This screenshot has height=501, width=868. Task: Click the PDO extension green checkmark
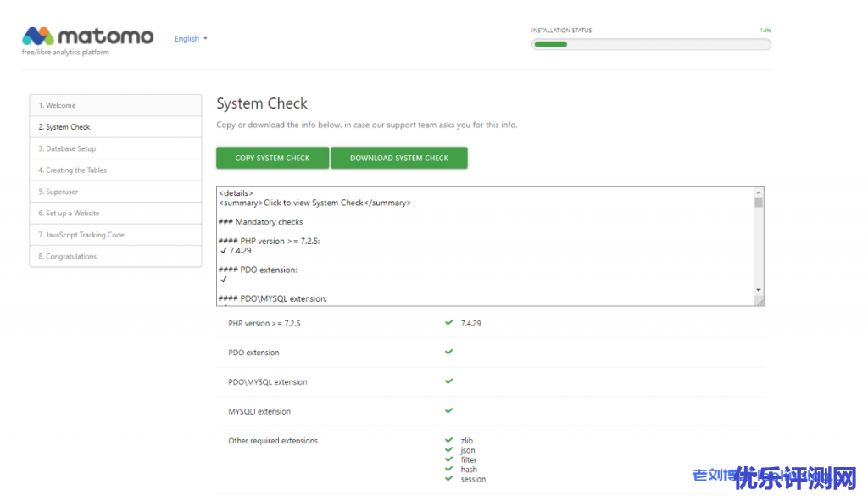449,352
